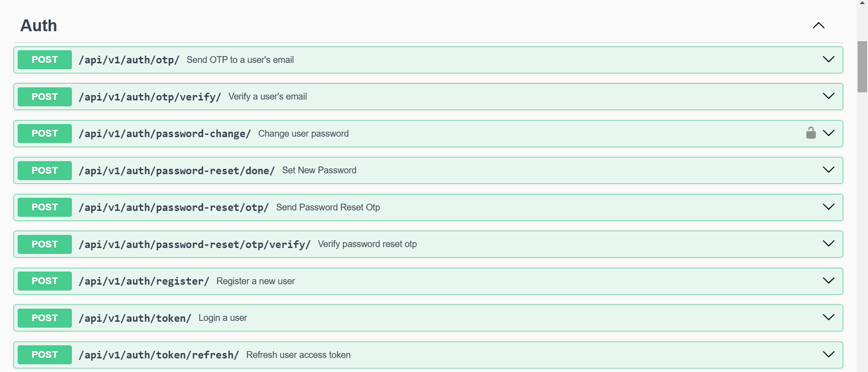Select the 'Verify password reset otp' description
Image resolution: width=868 pixels, height=372 pixels.
click(x=367, y=244)
